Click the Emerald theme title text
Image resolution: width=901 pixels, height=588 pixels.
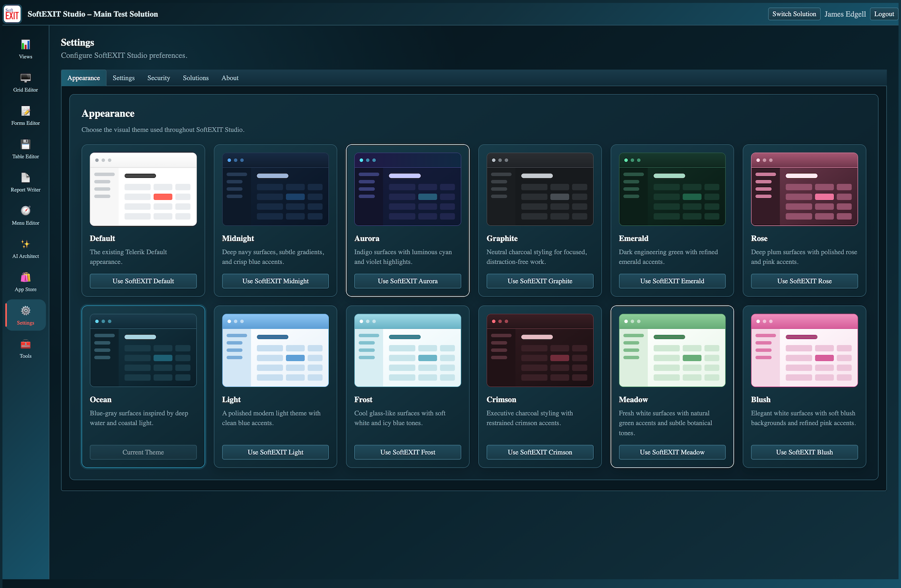click(x=633, y=238)
